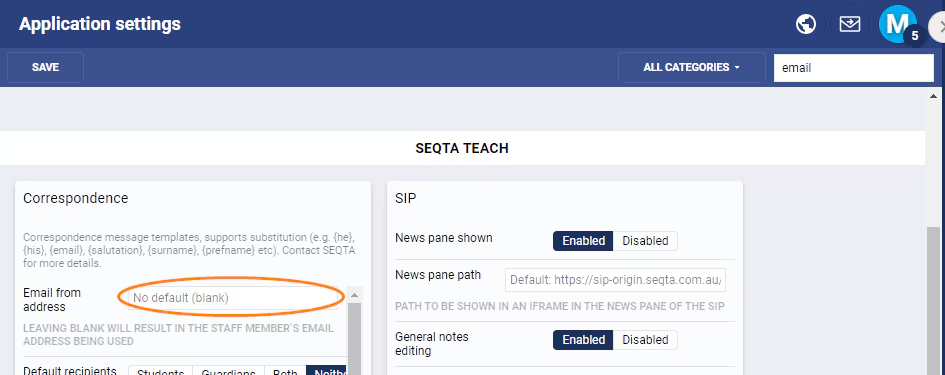This screenshot has height=375, width=945.
Task: Set General notes editing to Enabled
Action: (583, 340)
